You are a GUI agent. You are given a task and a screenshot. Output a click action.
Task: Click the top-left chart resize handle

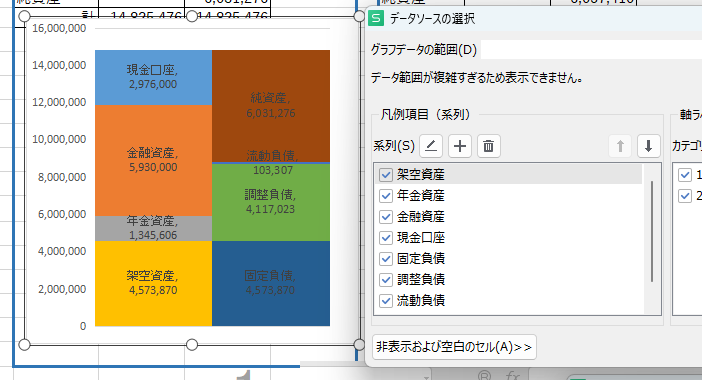25,17
